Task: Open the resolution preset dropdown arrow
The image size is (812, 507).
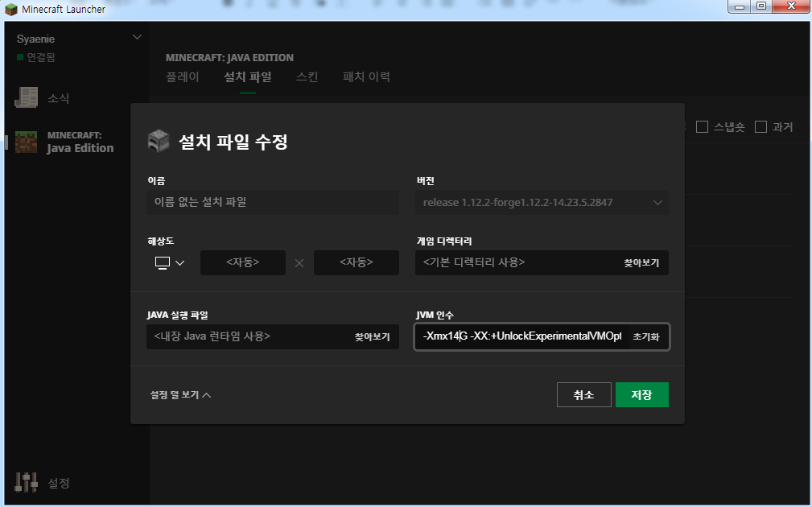Action: point(179,263)
